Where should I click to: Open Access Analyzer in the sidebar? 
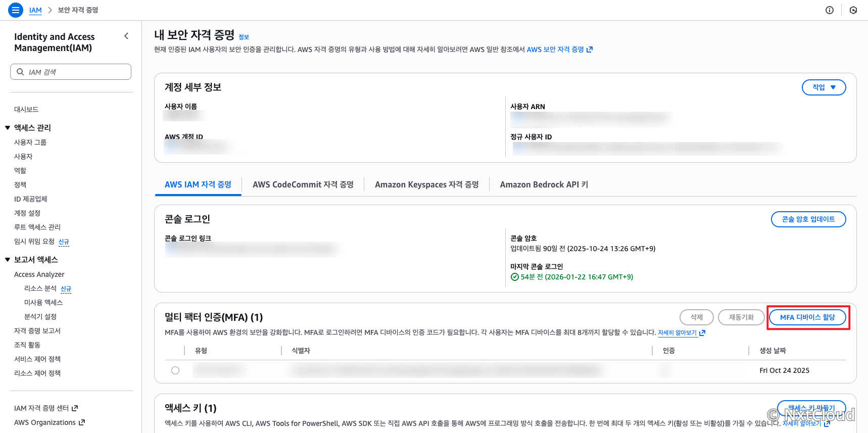(39, 274)
